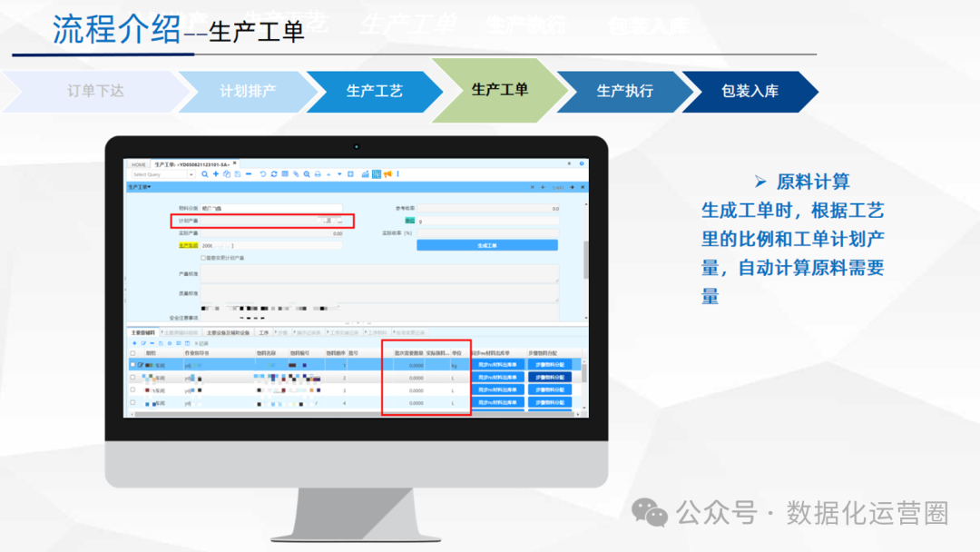Click the 生成工单 blue button
The image size is (980, 552).
487,245
